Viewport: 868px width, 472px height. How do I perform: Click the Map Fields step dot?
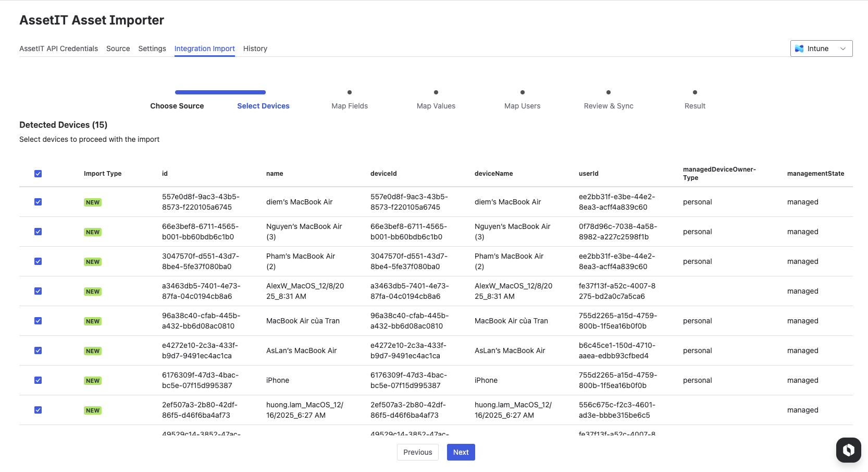coord(350,92)
